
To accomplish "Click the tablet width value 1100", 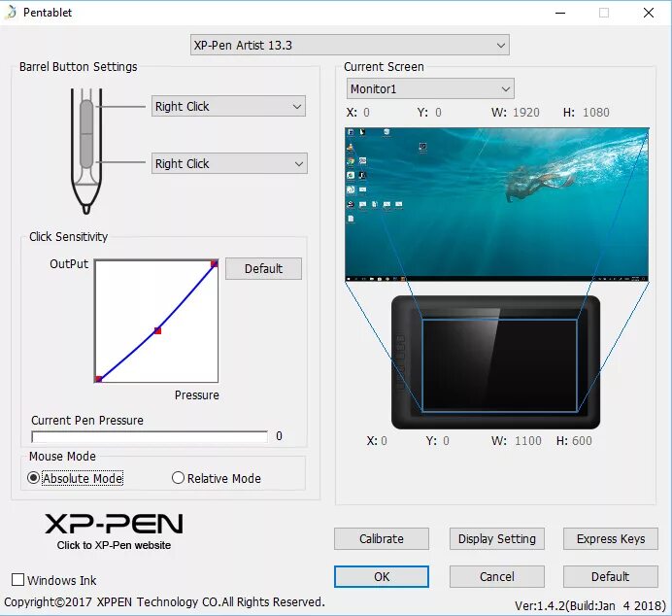I will [x=528, y=441].
